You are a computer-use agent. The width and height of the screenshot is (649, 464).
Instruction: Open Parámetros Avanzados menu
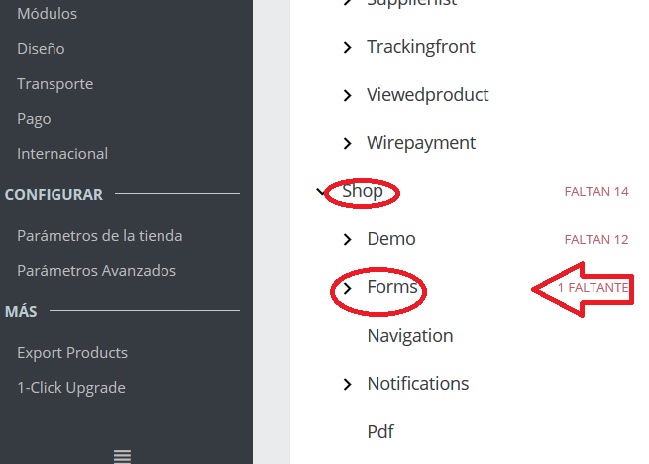96,271
